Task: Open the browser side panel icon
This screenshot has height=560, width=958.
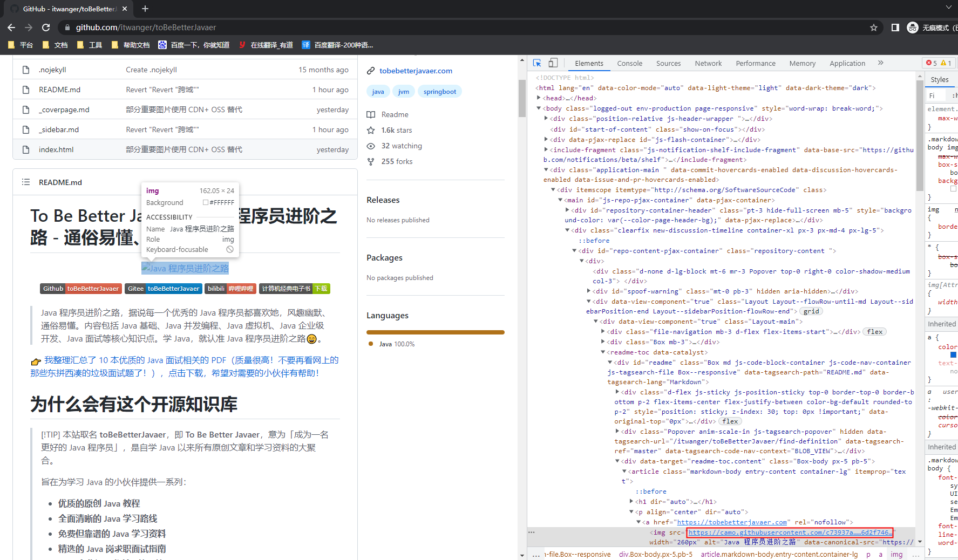Action: [x=895, y=28]
